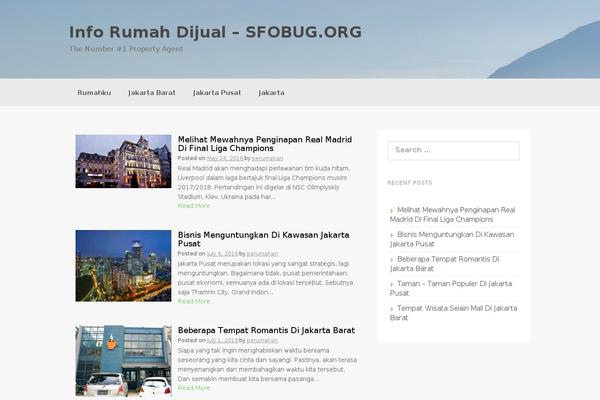This screenshot has height=400, width=600.
Task: Click excerpt starting Jakarta Pusat merupakan lokasi
Action: pyautogui.click(x=265, y=278)
